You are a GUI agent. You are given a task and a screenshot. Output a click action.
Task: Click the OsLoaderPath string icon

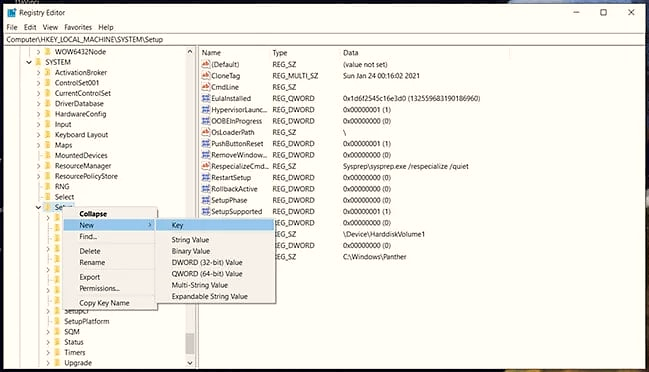point(206,132)
